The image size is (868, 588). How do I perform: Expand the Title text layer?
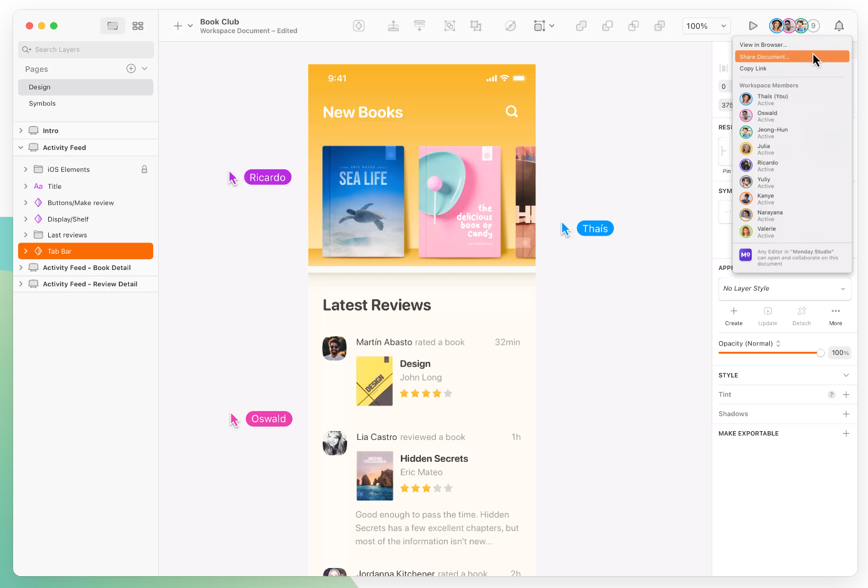tap(26, 186)
